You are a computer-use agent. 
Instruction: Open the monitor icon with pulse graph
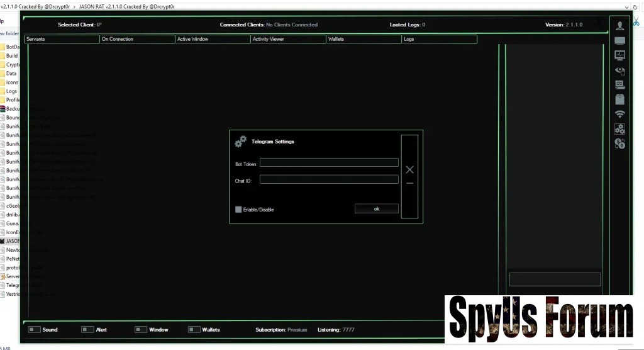pyautogui.click(x=620, y=55)
